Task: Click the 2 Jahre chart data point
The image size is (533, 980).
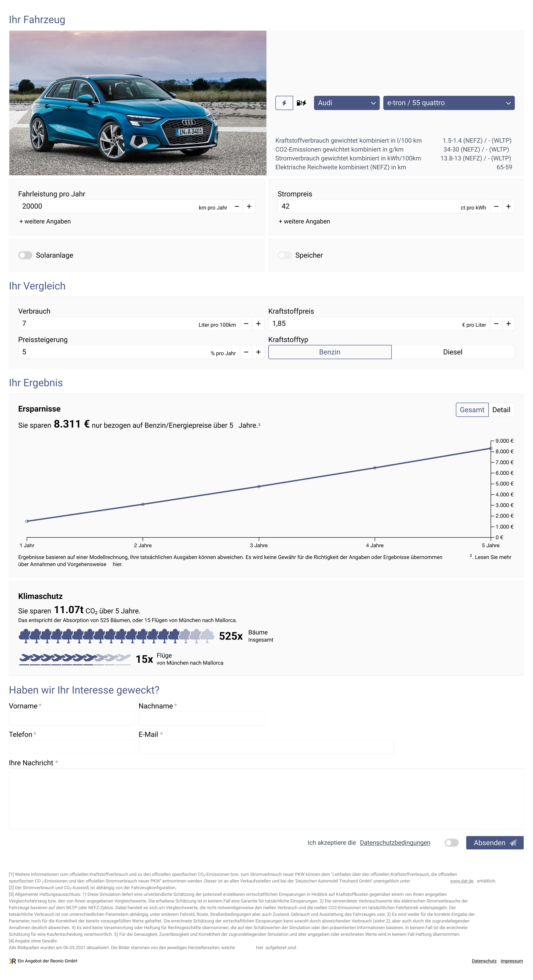Action: 143,504
